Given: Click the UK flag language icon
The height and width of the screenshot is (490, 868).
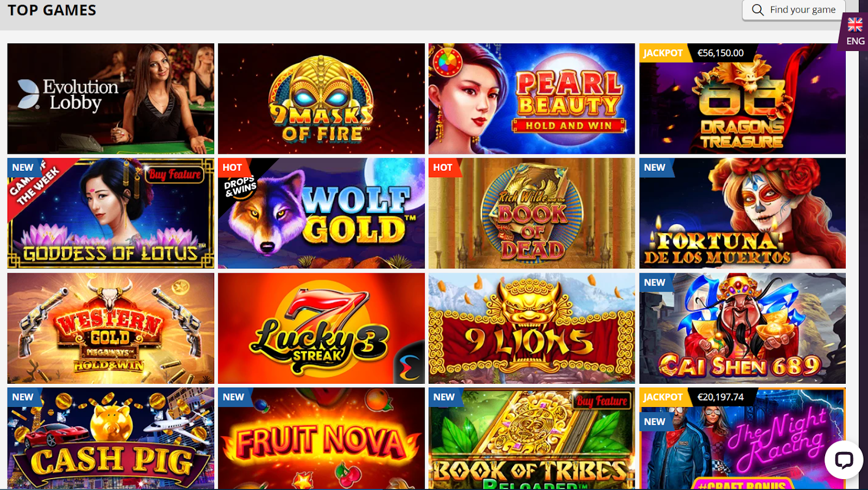Looking at the screenshot, I should [856, 24].
